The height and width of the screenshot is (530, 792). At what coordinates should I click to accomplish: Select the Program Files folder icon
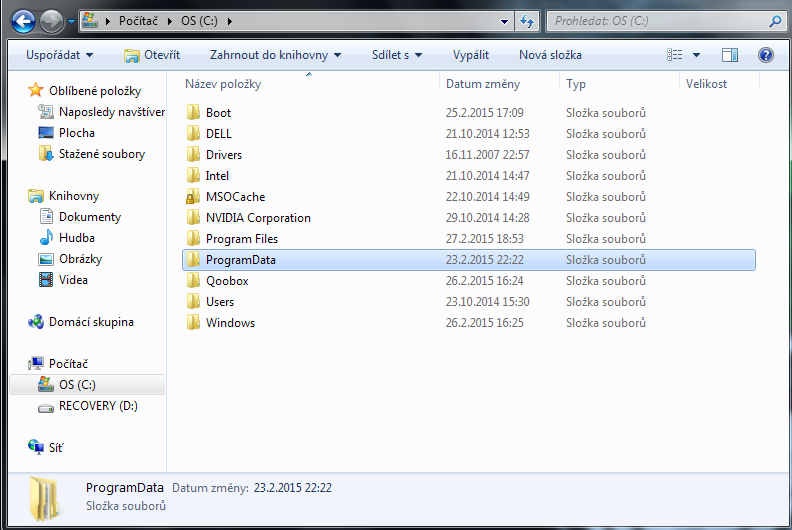193,238
